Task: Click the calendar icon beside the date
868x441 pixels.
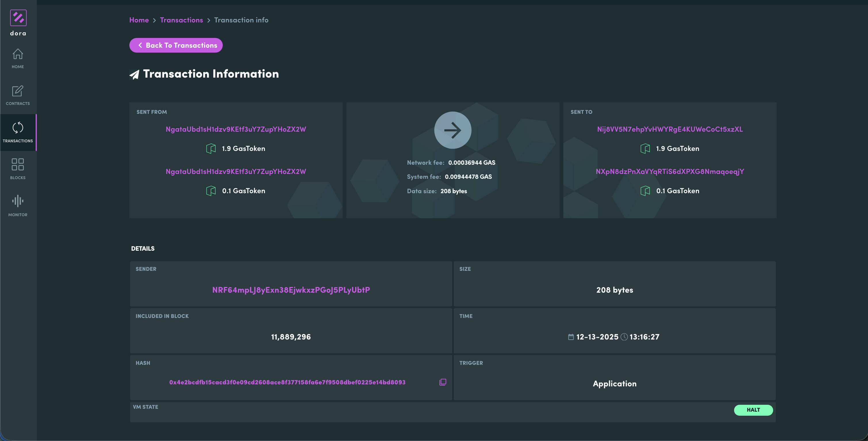Action: (x=571, y=337)
